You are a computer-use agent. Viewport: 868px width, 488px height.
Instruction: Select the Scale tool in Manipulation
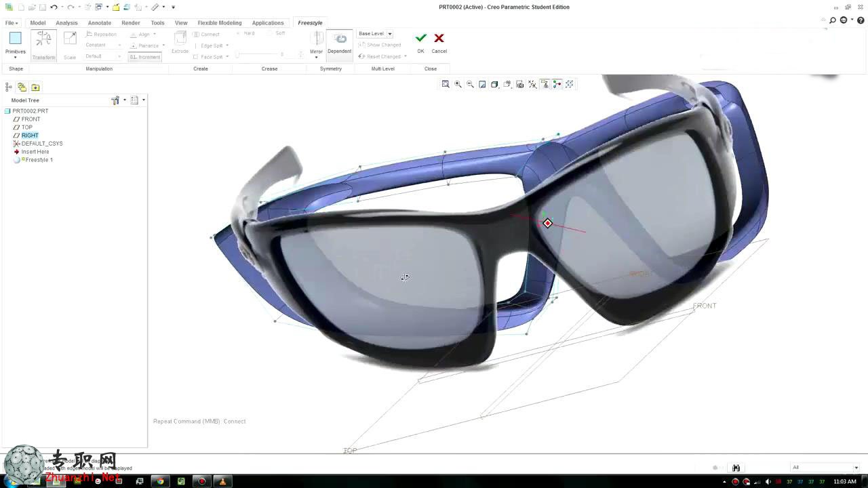(70, 45)
